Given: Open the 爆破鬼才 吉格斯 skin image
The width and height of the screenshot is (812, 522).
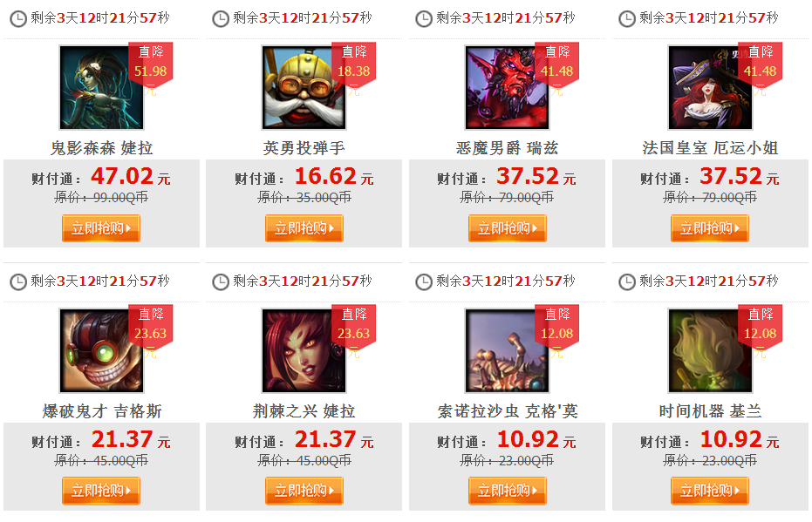Looking at the screenshot, I should [x=101, y=350].
